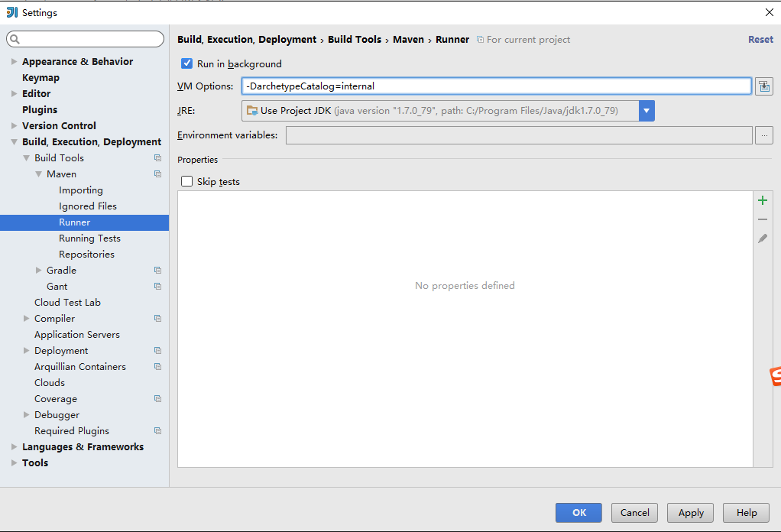Click the project-level icon beside Coverage

[x=158, y=398]
